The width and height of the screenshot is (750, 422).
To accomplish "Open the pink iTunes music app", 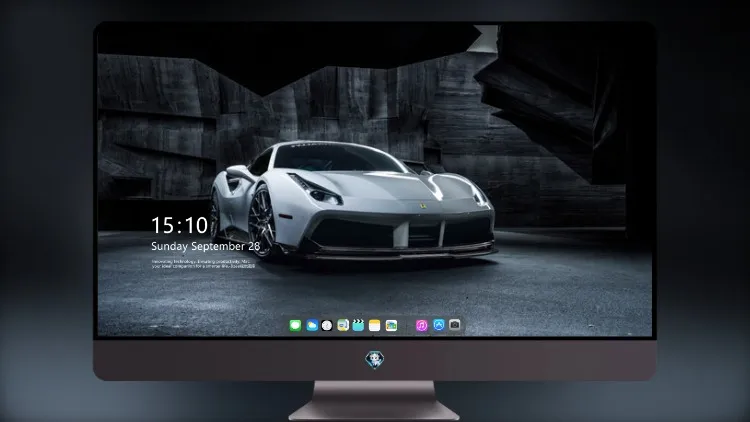I will point(421,325).
